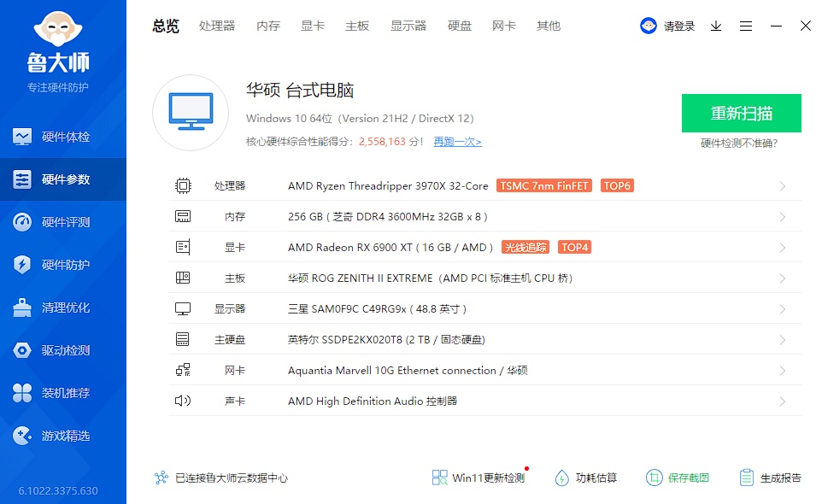The image size is (822, 504).
Task: Click the Win11更新检测 label
Action: (488, 478)
